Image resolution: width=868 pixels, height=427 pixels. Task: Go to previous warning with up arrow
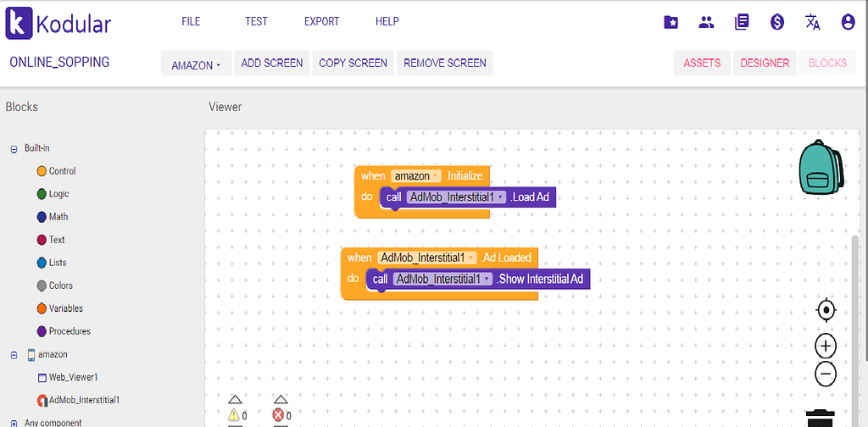coord(235,399)
